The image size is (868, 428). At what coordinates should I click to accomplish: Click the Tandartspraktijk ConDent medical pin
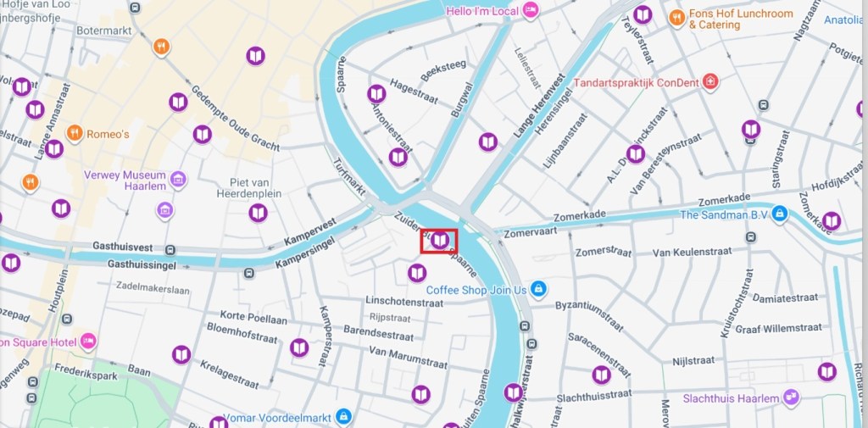[x=709, y=82]
